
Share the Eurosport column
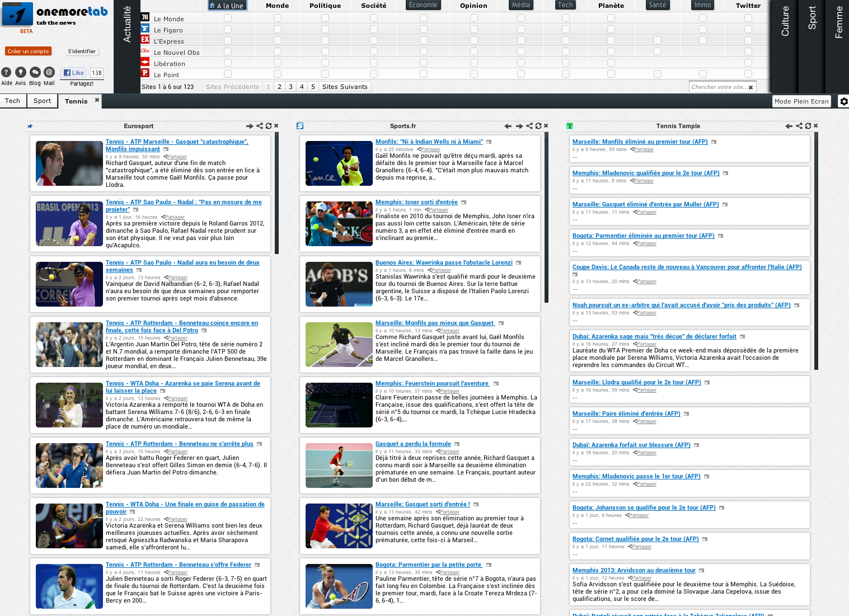click(260, 126)
